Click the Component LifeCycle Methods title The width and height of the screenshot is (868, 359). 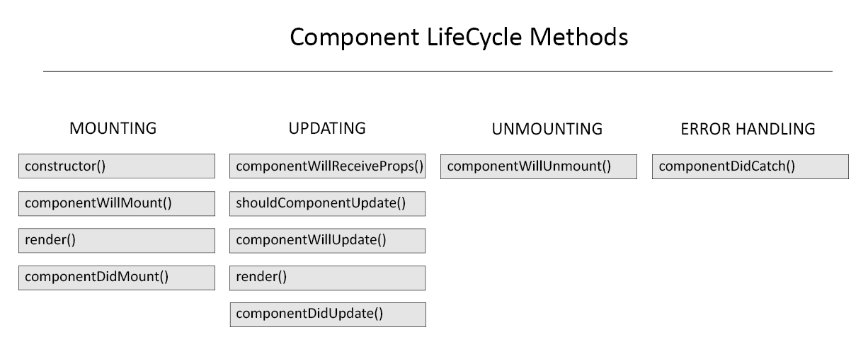[459, 37]
